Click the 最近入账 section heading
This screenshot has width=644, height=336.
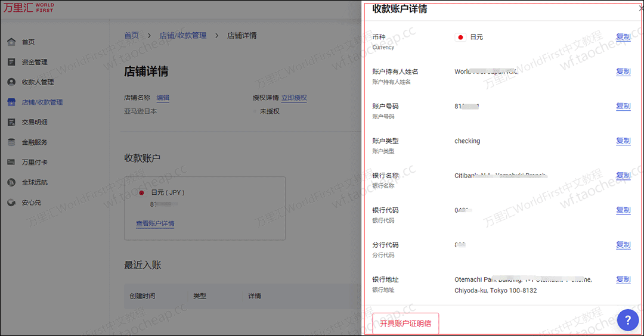pyautogui.click(x=143, y=265)
